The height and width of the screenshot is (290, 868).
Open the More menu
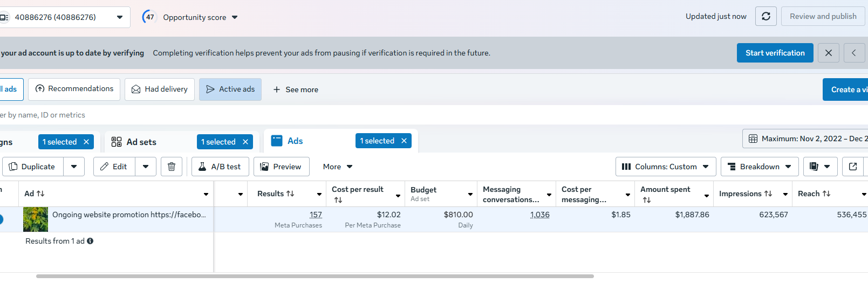click(337, 167)
